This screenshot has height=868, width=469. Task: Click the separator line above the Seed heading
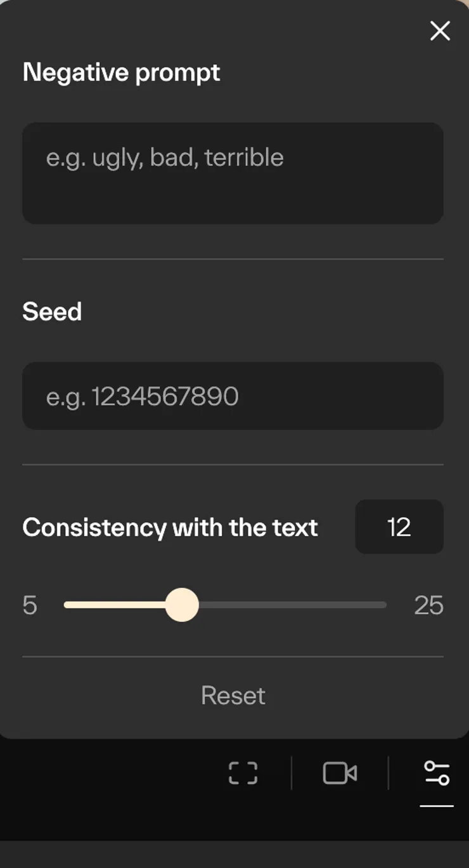pos(233,259)
